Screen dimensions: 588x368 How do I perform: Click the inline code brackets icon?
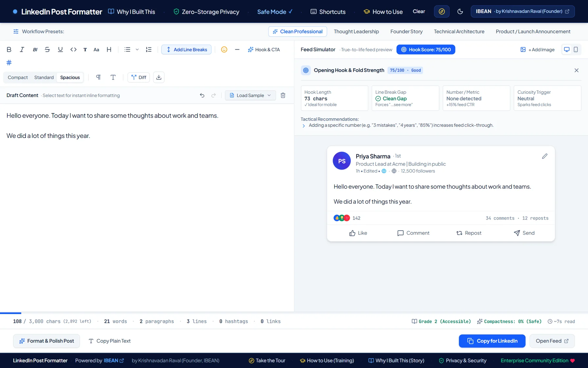pyautogui.click(x=73, y=50)
